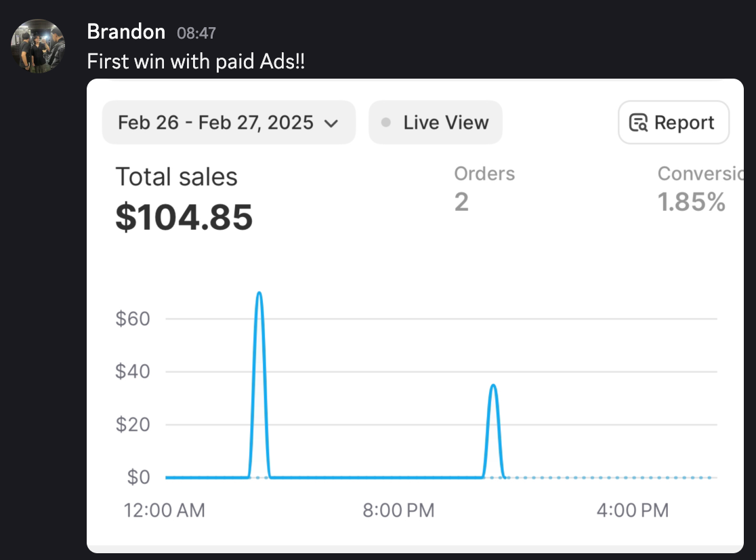Viewport: 756px width, 560px height.
Task: Click the 12:00 AM axis label
Action: (x=165, y=511)
